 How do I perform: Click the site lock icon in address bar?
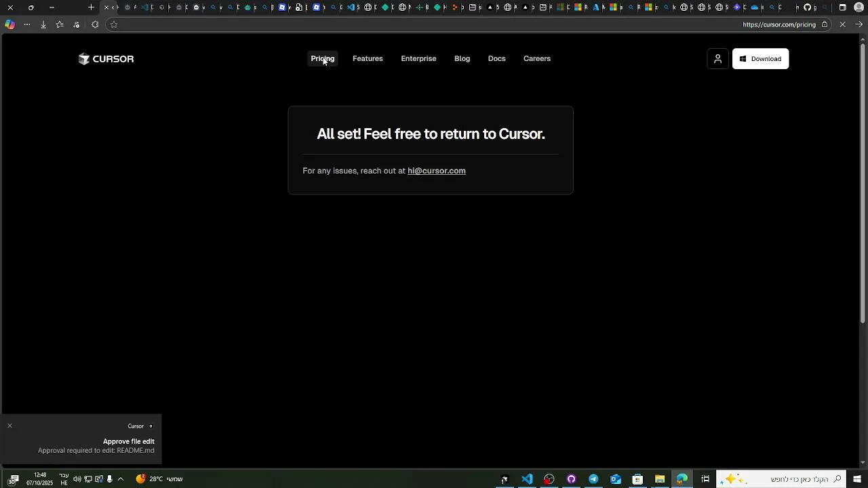pyautogui.click(x=825, y=24)
